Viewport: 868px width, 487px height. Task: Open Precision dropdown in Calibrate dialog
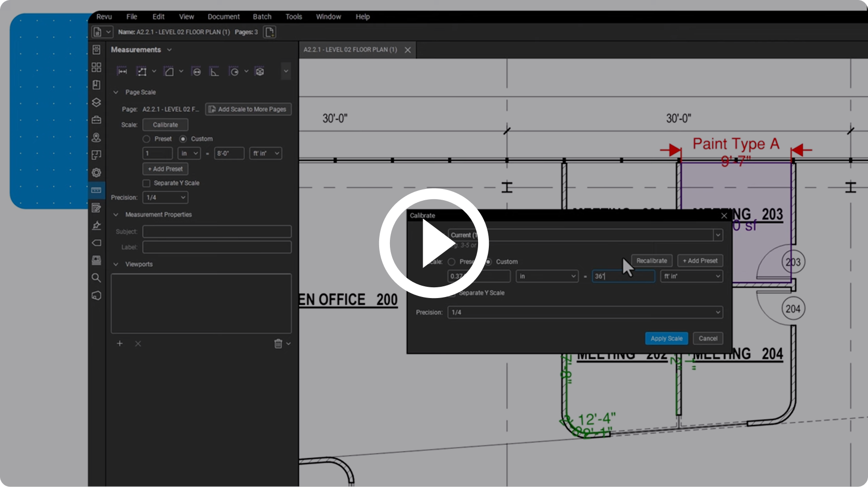[x=585, y=312]
